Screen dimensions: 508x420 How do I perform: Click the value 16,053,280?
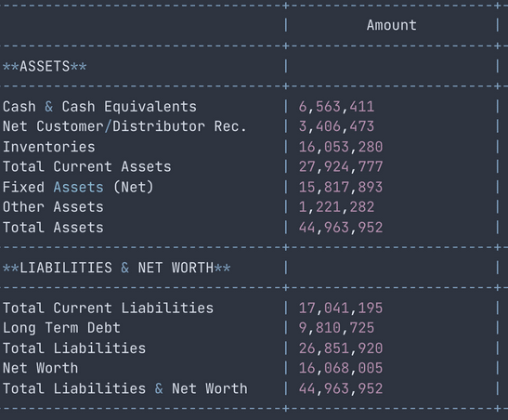(x=341, y=147)
